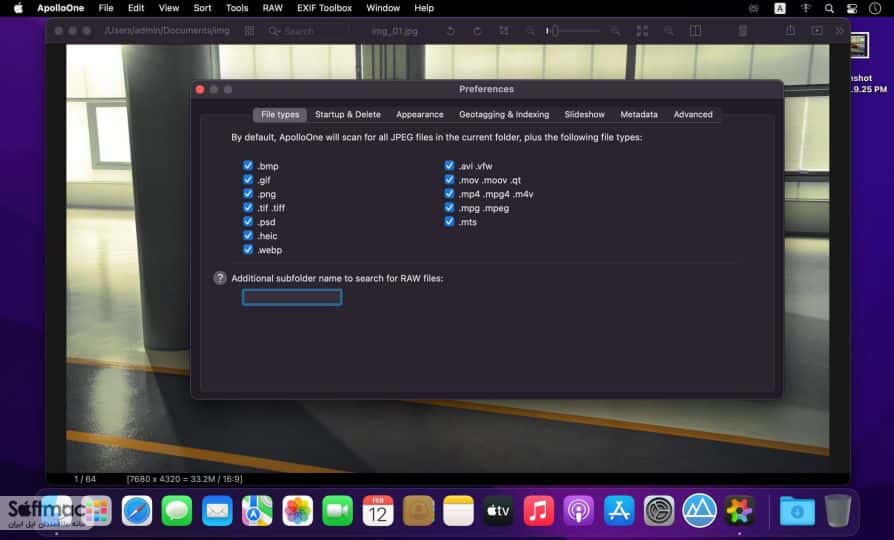Screen dimensions: 894x540
Task: Open Mail from the Dock
Action: (217, 510)
